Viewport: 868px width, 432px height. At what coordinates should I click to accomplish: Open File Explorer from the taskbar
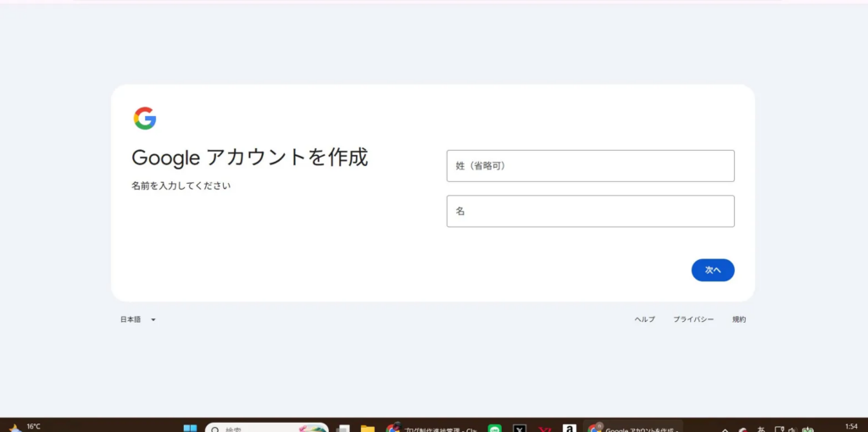click(367, 429)
